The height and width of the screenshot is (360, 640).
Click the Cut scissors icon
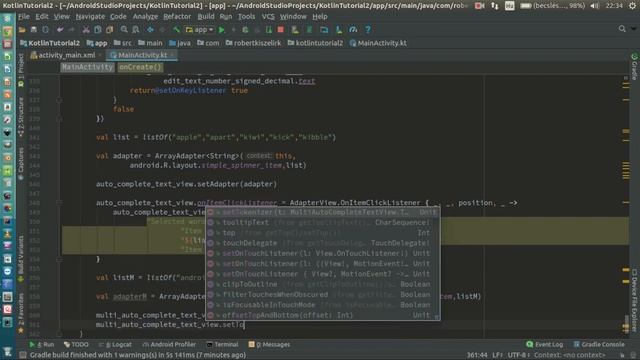click(x=86, y=30)
